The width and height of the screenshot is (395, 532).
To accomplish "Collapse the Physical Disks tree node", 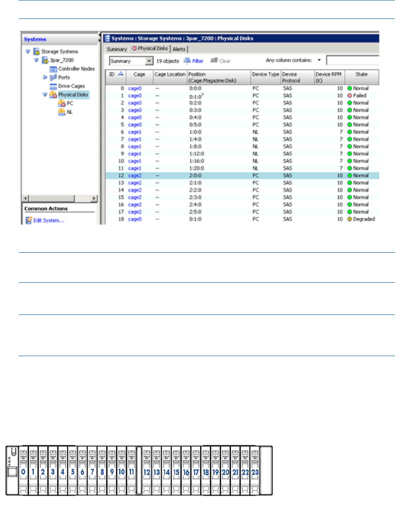I will tap(45, 95).
